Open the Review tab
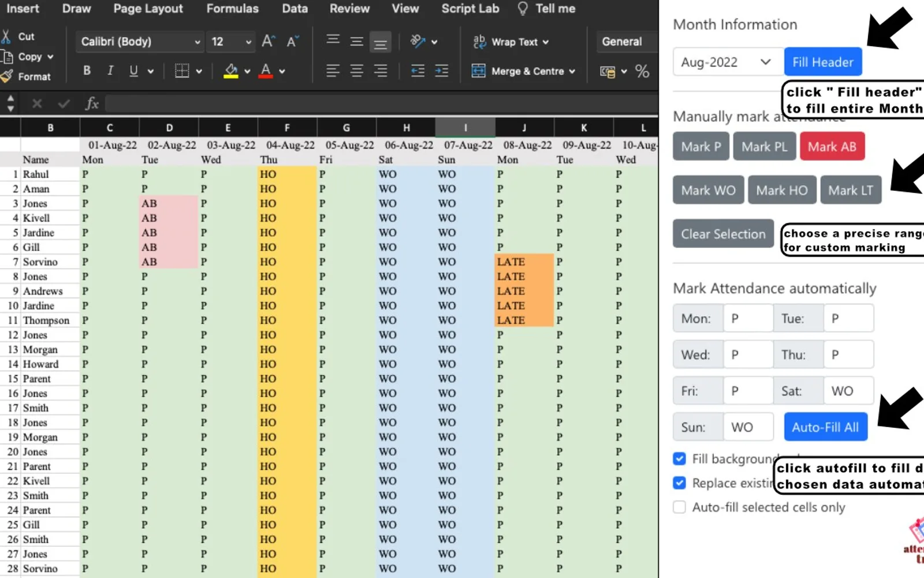924x578 pixels. click(349, 9)
